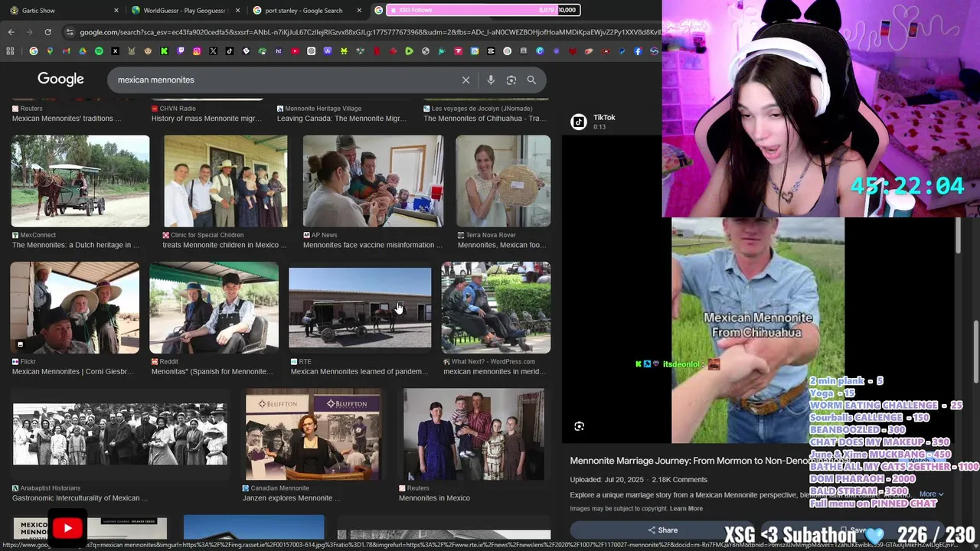Open Instagram bookmark icon
Screen dimensions: 980x551
(197, 51)
